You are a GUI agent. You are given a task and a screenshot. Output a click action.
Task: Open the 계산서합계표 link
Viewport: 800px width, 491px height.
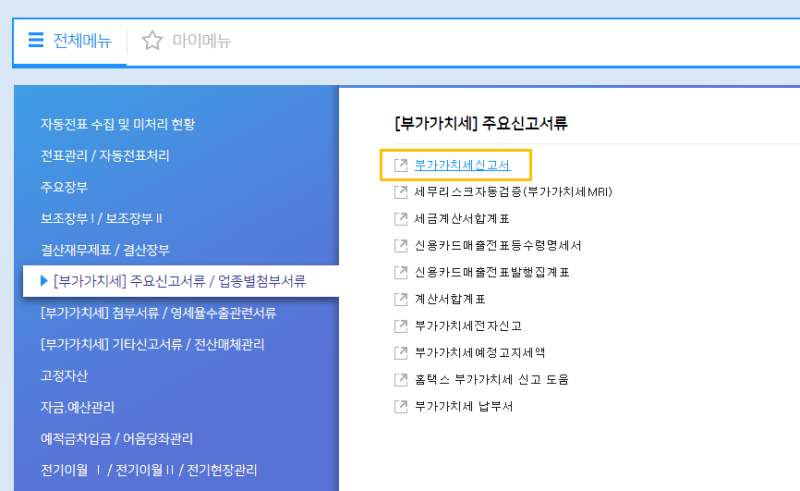[x=450, y=299]
